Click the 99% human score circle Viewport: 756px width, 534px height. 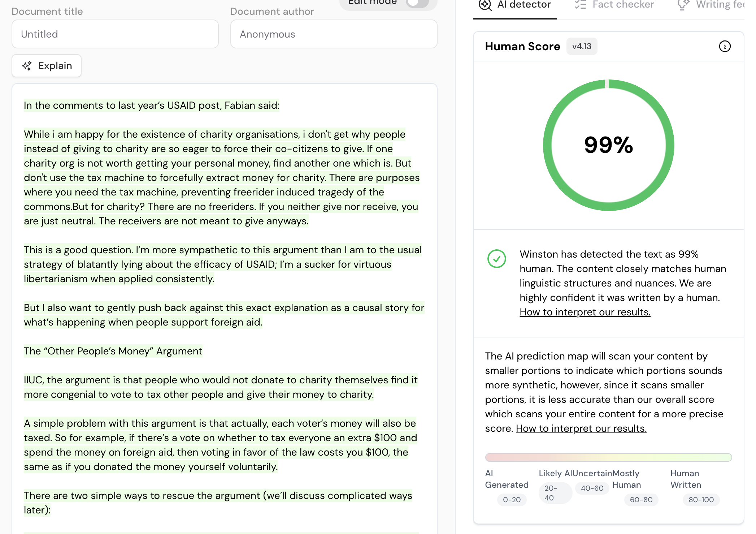[608, 145]
